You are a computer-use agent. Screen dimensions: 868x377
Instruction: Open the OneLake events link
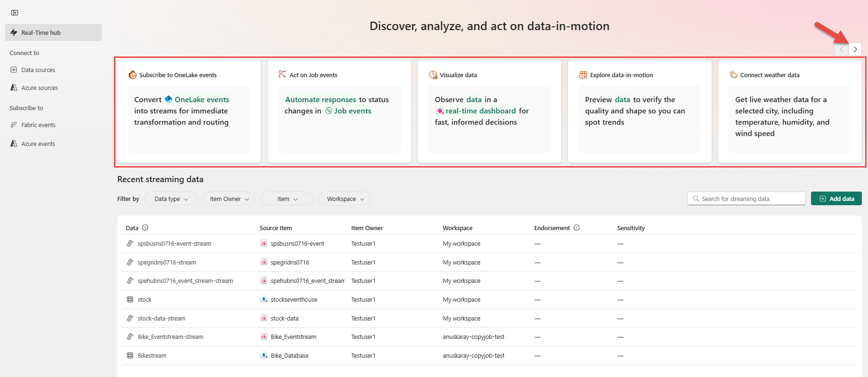(x=202, y=100)
